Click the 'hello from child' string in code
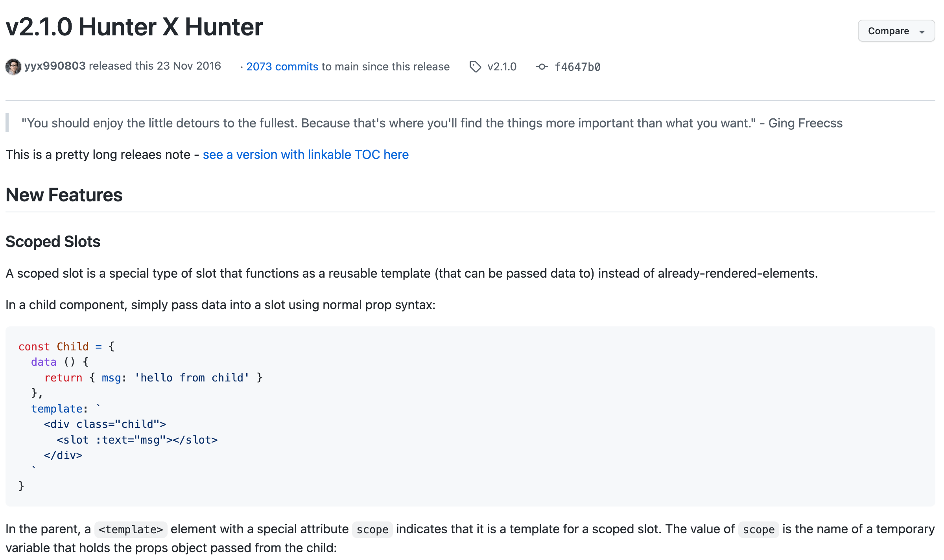This screenshot has height=560, width=944. (192, 378)
